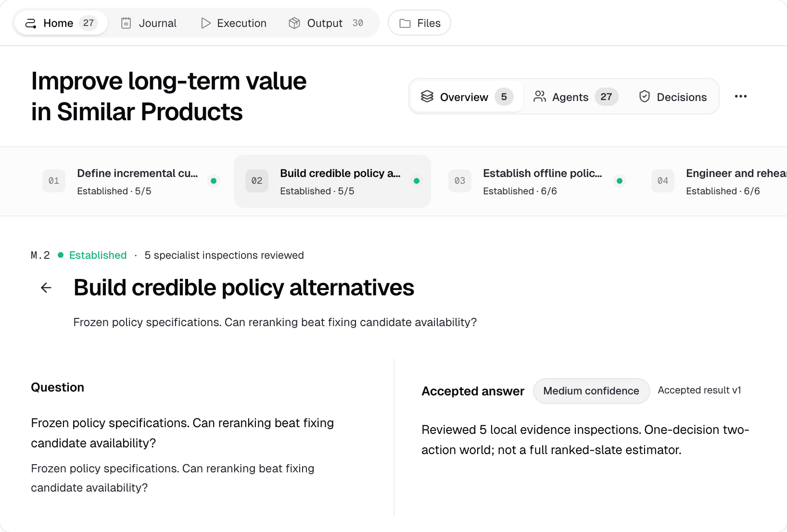The height and width of the screenshot is (532, 787).
Task: Select milestone 02 Build credible policy card
Action: point(332,181)
